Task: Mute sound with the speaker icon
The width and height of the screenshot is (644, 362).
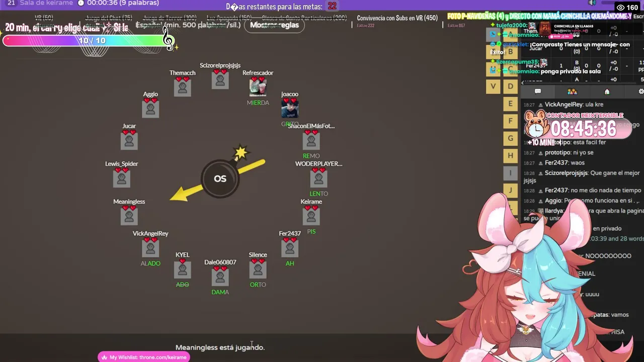Action: pyautogui.click(x=592, y=3)
